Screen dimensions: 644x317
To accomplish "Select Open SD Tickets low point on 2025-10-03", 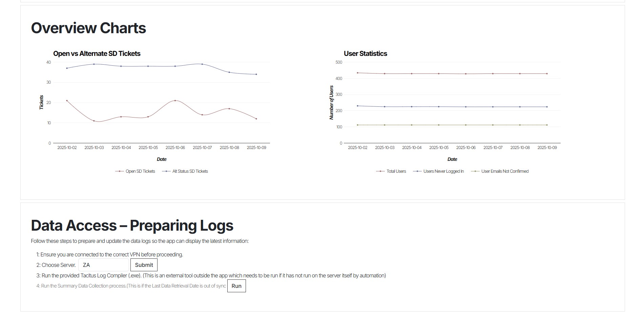I will click(94, 121).
